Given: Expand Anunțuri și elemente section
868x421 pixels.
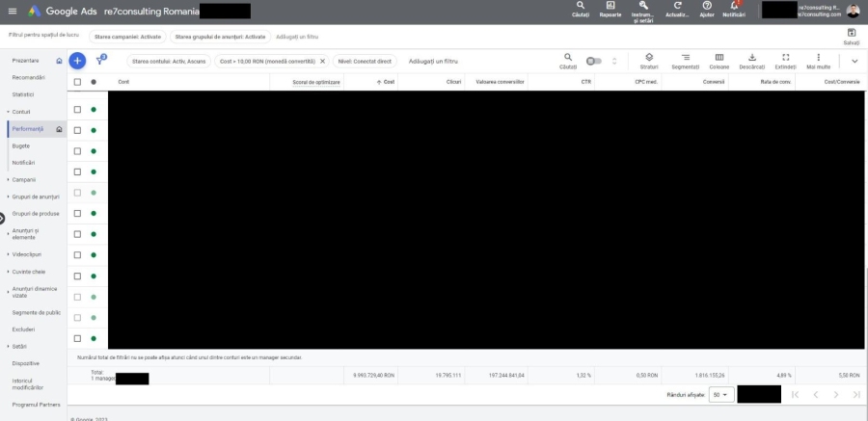Looking at the screenshot, I should (x=8, y=234).
